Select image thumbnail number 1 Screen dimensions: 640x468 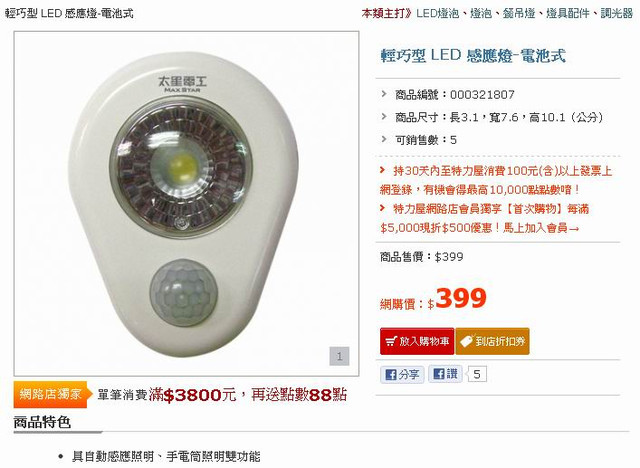pos(339,356)
